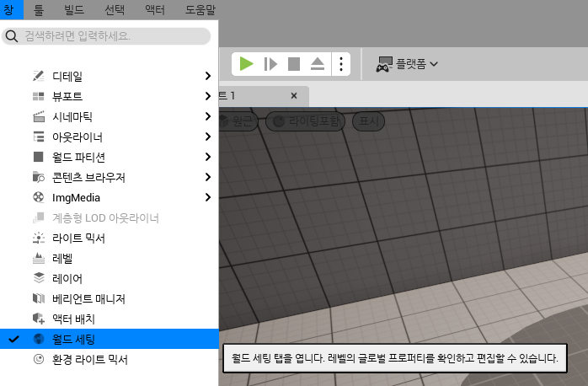Click the 월드 파티션 square icon

click(38, 157)
